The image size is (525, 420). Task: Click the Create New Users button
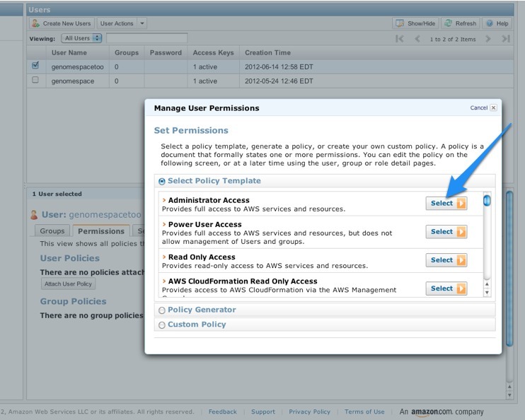(61, 23)
